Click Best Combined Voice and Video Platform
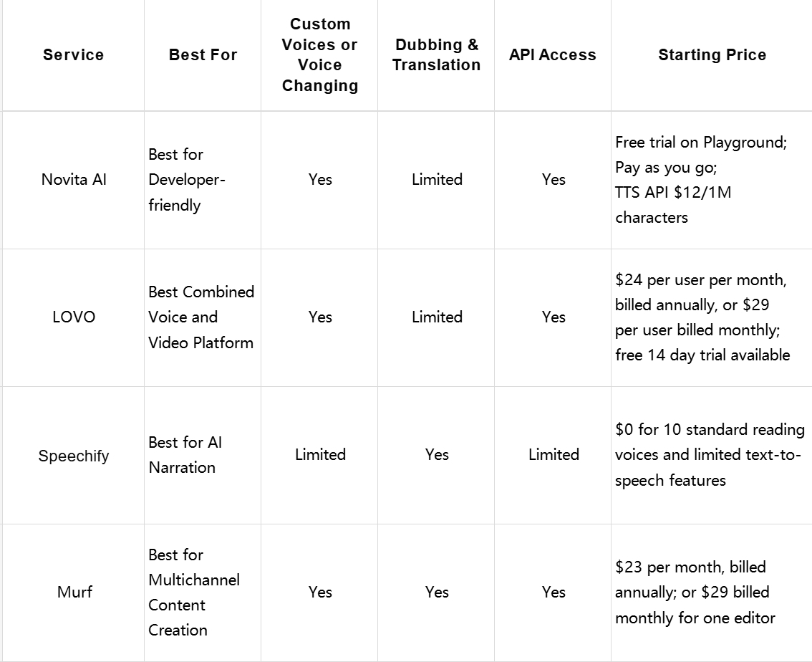 (200, 317)
